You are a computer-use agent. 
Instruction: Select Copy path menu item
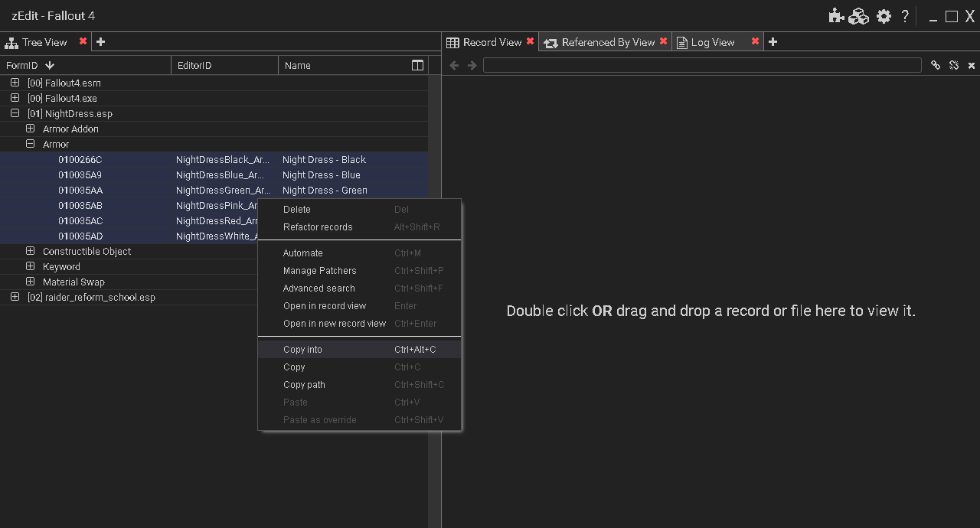(x=360, y=385)
